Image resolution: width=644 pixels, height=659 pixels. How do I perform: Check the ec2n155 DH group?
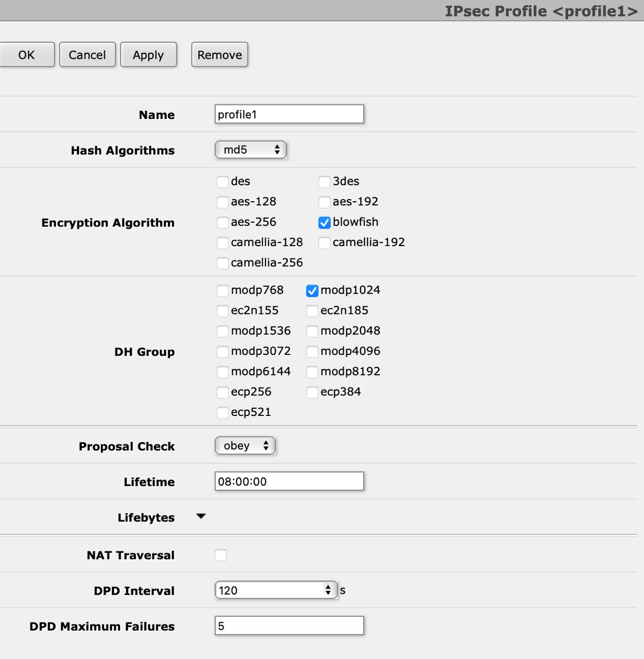tap(223, 311)
